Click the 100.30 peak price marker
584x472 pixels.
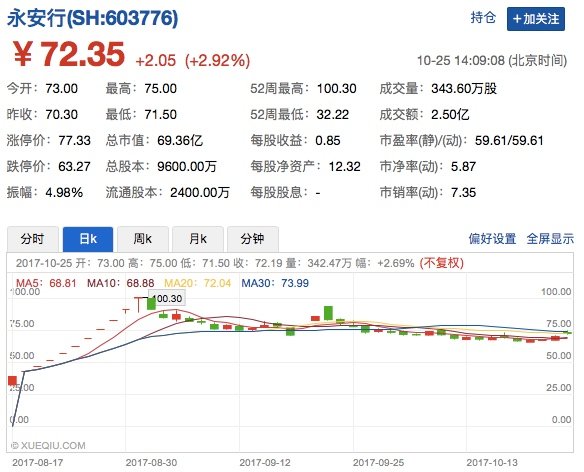click(x=167, y=298)
